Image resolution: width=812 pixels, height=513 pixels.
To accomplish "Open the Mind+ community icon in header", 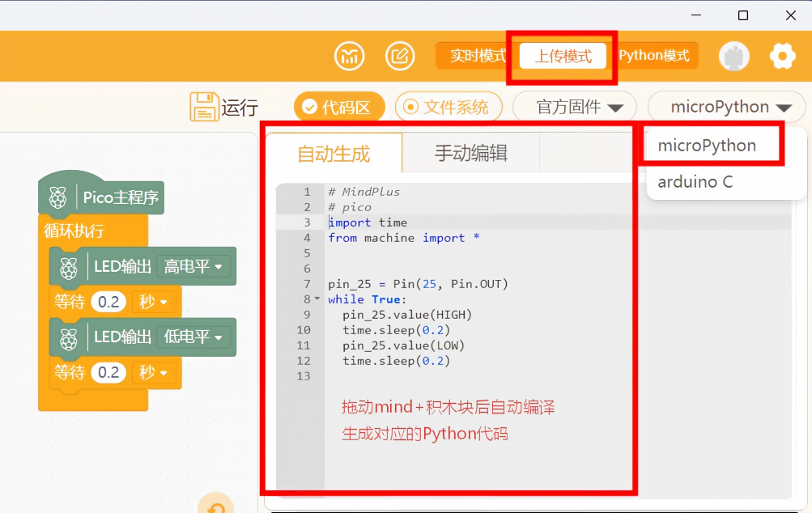I will pyautogui.click(x=350, y=56).
